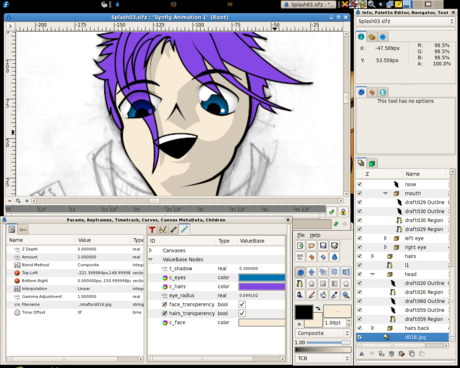Click the 1.00pt brush width field

coord(335,323)
